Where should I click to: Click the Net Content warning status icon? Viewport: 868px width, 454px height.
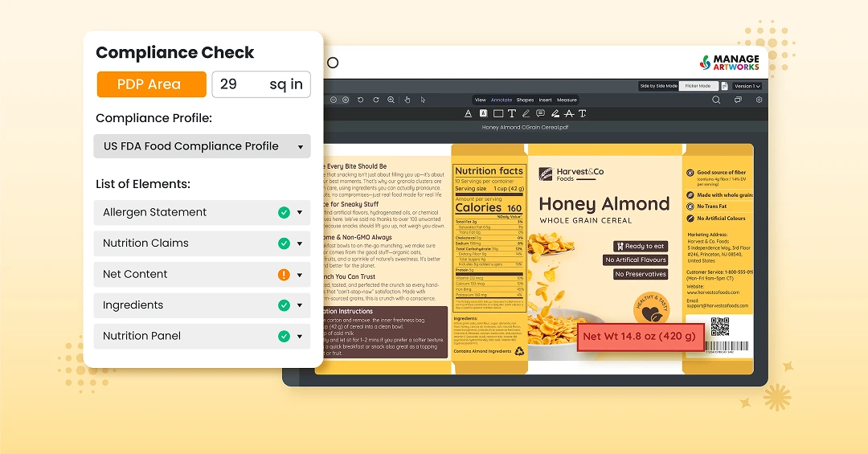click(x=284, y=275)
